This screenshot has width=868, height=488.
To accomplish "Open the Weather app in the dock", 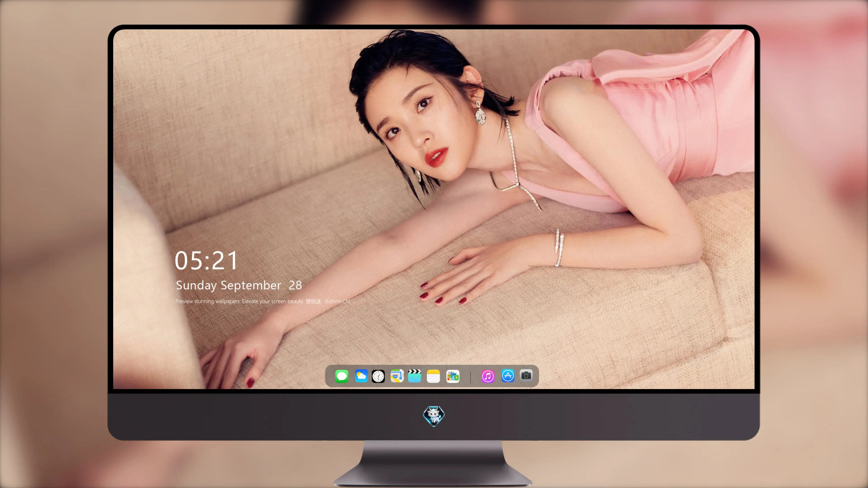I will tap(361, 376).
